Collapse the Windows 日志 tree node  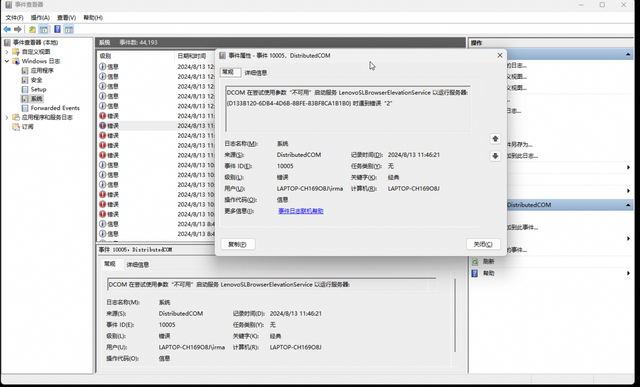point(7,61)
